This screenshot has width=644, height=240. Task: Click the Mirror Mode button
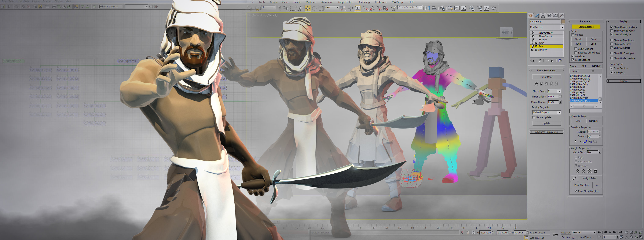point(546,77)
